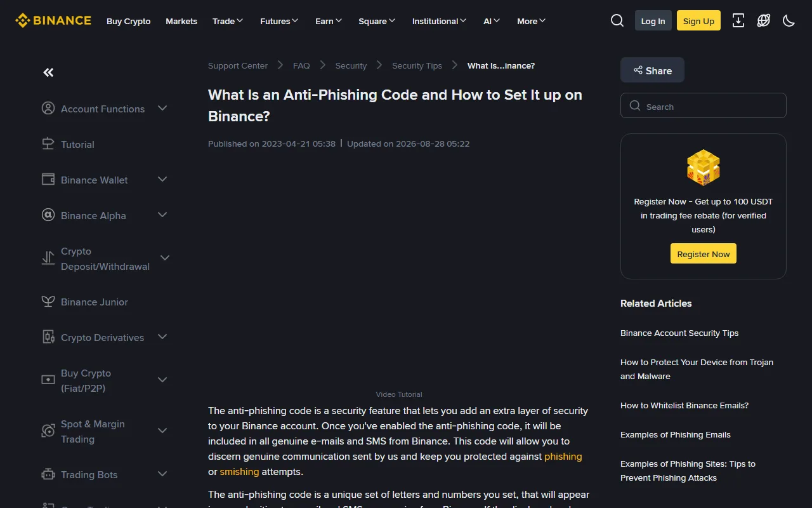Screen dimensions: 812x508
Task: Open the language globe icon
Action: (x=764, y=20)
